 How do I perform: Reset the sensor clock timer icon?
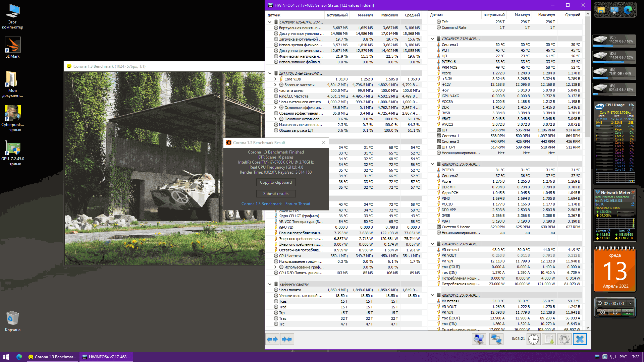tap(533, 339)
